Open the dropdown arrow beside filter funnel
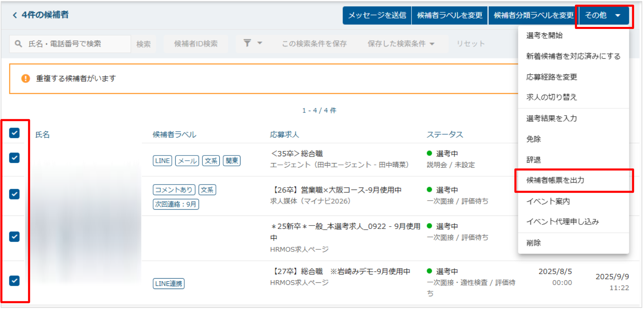Image resolution: width=644 pixels, height=310 pixels. click(x=260, y=43)
